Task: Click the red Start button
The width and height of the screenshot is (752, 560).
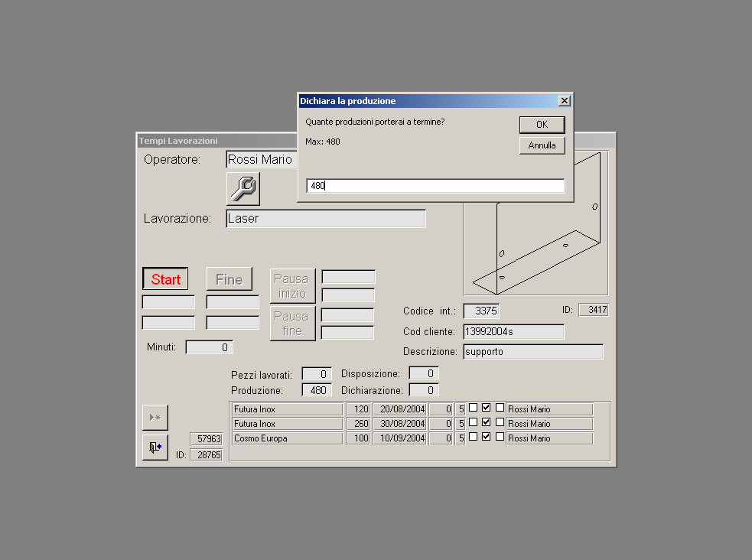Action: pyautogui.click(x=165, y=279)
